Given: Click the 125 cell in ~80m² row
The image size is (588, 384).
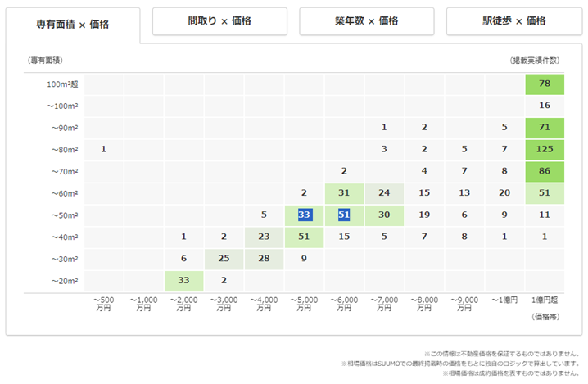Looking at the screenshot, I should 545,150.
